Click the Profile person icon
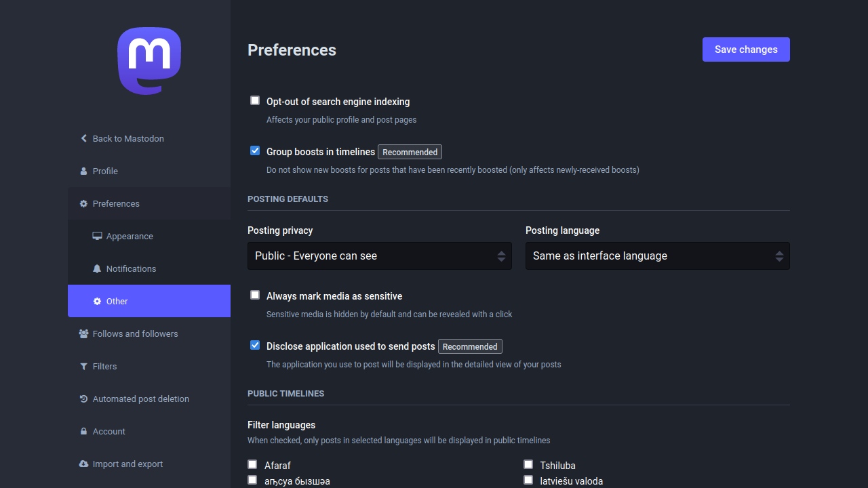Screen dimensions: 868x488 [83, 171]
